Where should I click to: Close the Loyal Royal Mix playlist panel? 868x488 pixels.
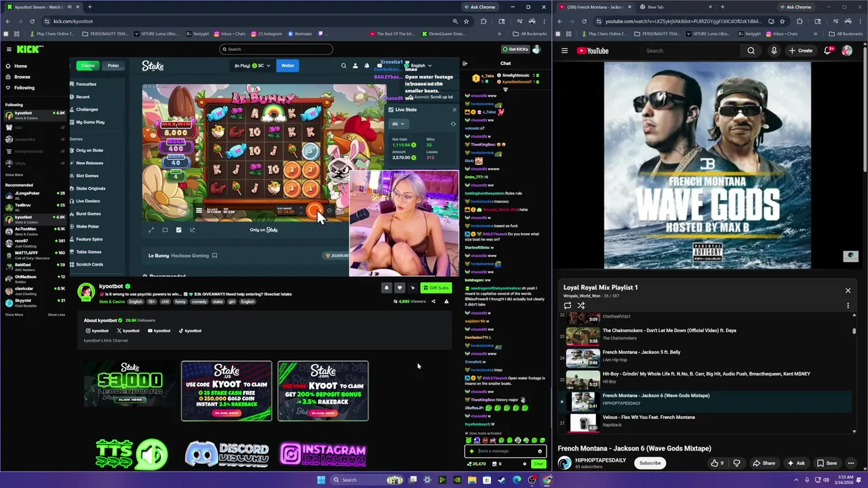[x=848, y=291]
